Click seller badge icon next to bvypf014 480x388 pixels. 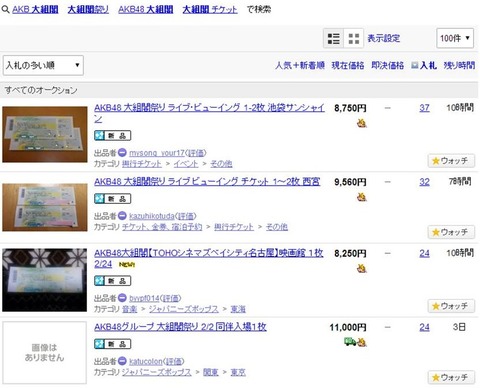pyautogui.click(x=122, y=298)
